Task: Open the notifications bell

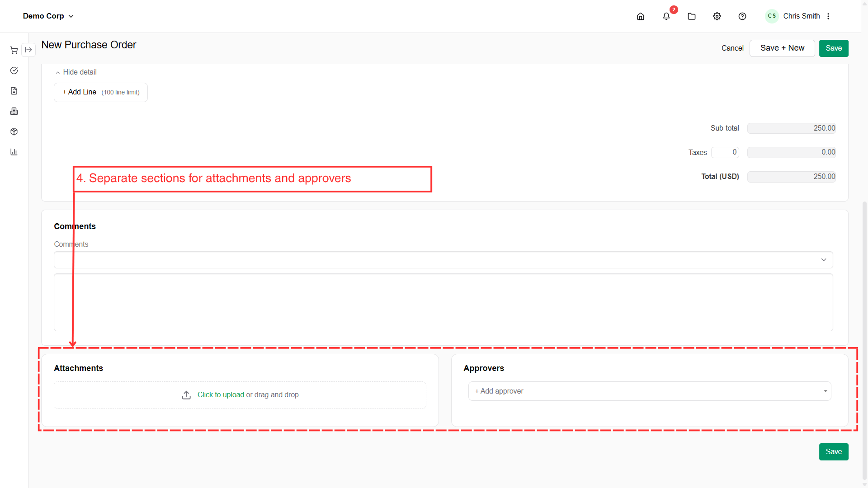Action: 666,16
